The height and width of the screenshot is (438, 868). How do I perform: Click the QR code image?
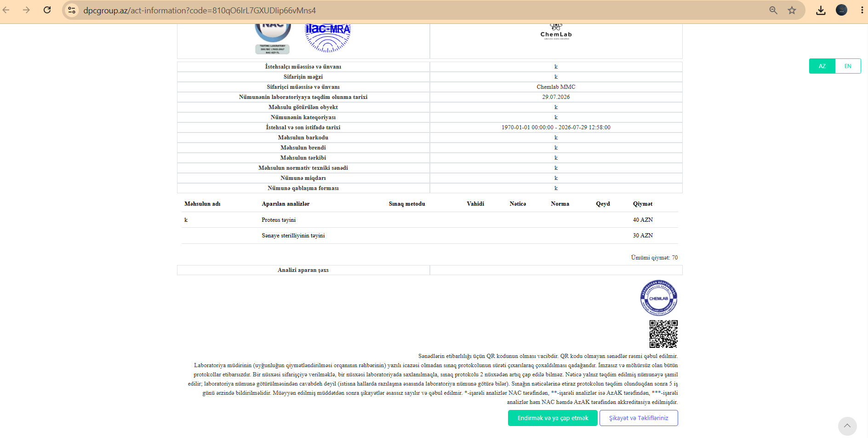point(663,334)
